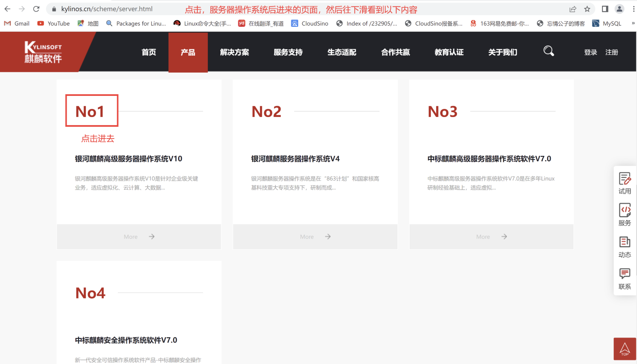Click the share page icon
This screenshot has width=637, height=364.
(573, 9)
